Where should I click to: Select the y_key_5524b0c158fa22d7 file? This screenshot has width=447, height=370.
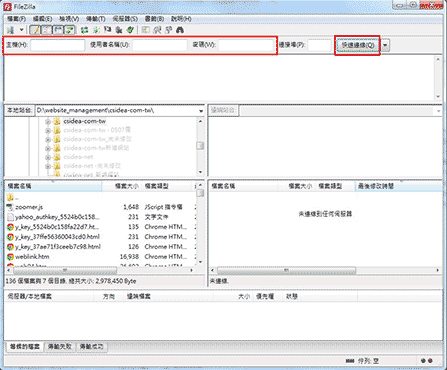click(x=100, y=227)
